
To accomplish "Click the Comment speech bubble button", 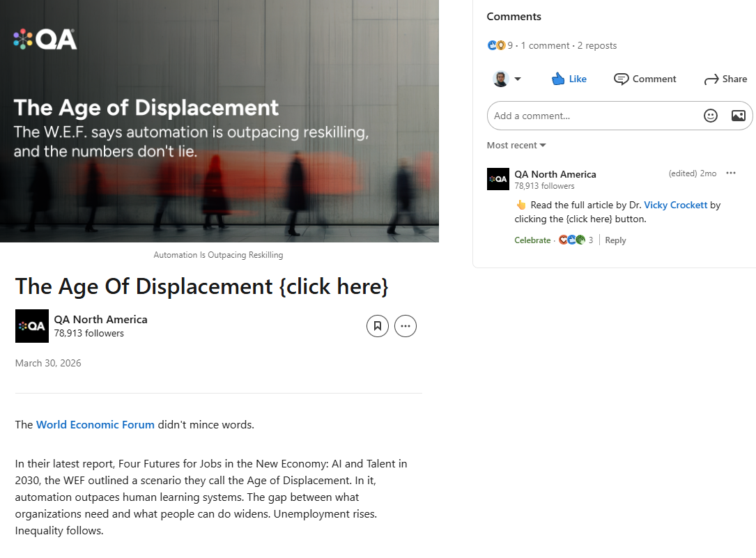I will 645,79.
